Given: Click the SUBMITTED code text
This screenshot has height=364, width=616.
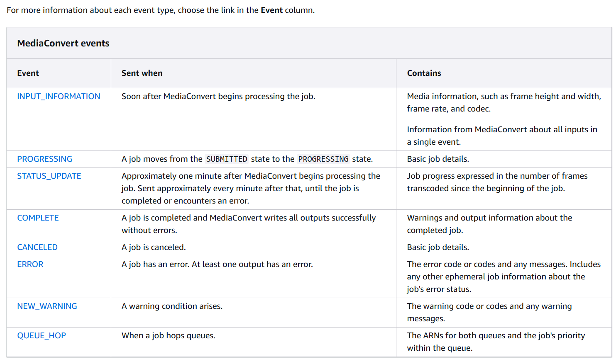Looking at the screenshot, I should point(227,159).
